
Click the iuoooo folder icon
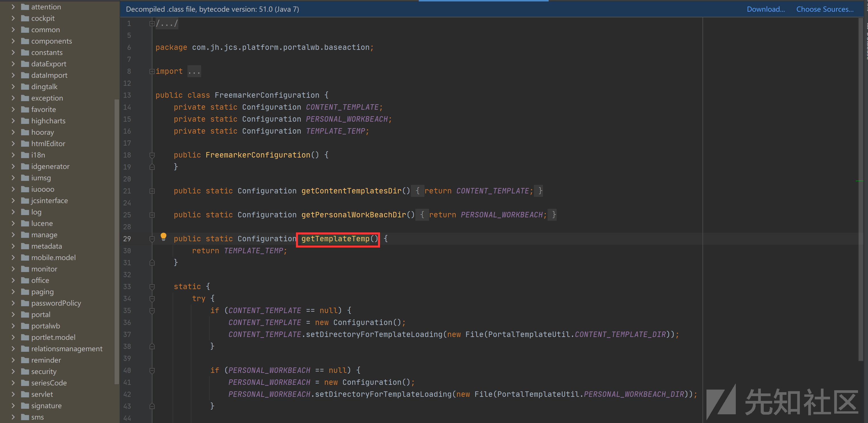tap(25, 189)
